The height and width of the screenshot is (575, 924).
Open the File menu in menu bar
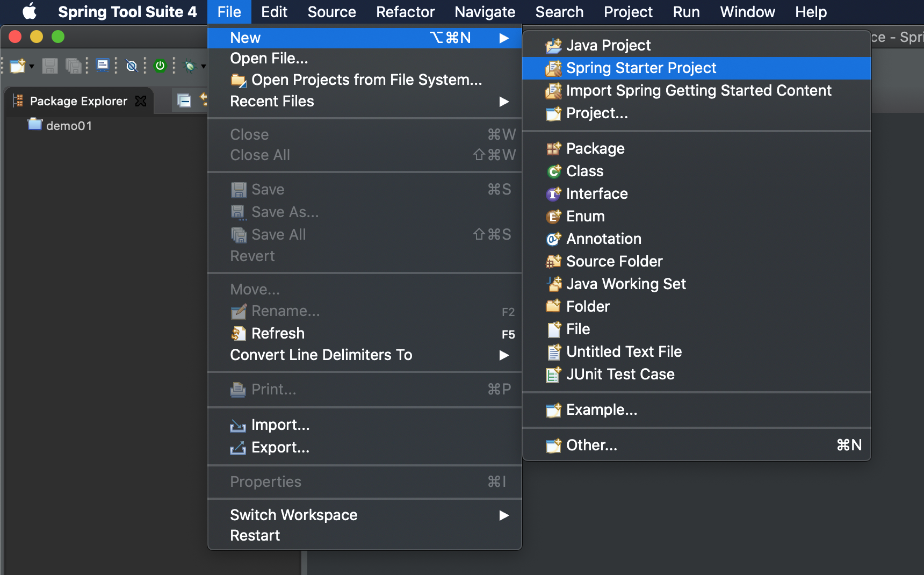pyautogui.click(x=229, y=12)
